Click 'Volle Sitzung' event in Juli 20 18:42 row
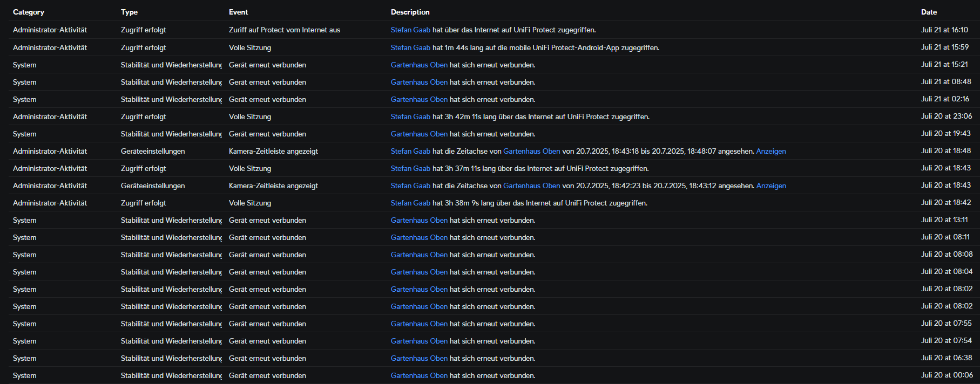Screen dimensions: 980x384 [x=250, y=203]
